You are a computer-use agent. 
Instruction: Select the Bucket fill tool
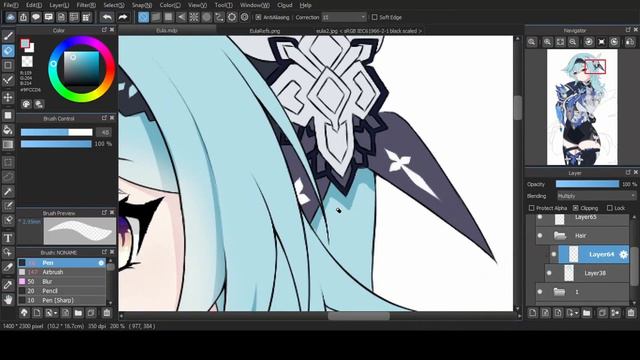8,130
